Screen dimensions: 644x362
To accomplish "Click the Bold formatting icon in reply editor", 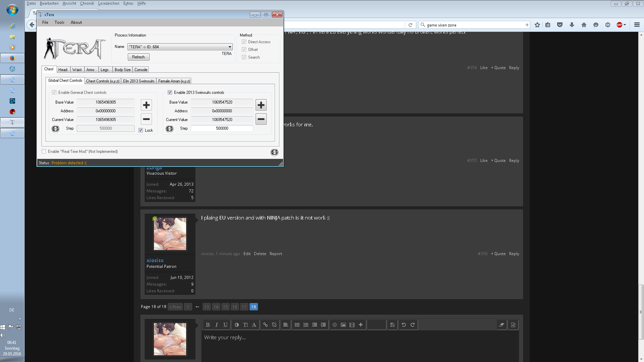I will 208,325.
